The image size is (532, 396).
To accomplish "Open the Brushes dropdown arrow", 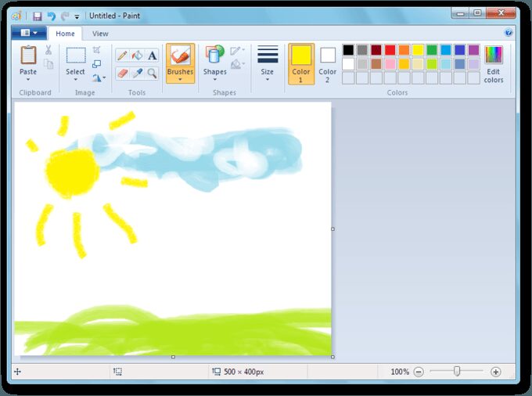I will pos(180,79).
